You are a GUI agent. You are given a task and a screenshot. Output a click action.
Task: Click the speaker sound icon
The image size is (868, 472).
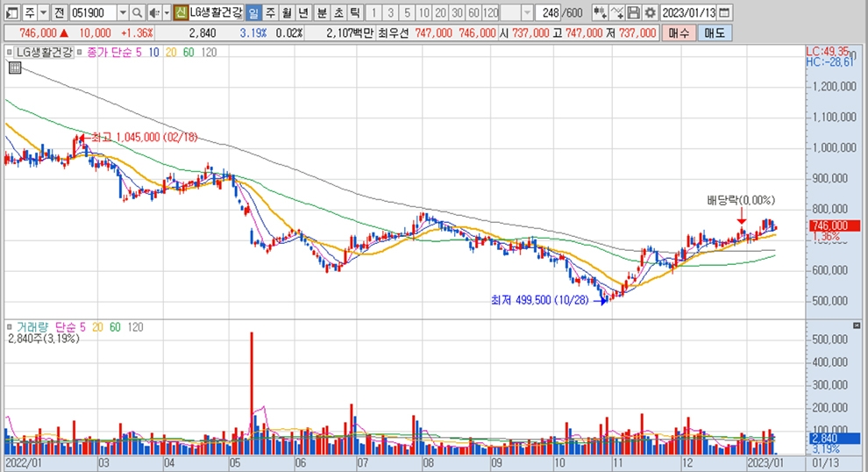(x=154, y=12)
